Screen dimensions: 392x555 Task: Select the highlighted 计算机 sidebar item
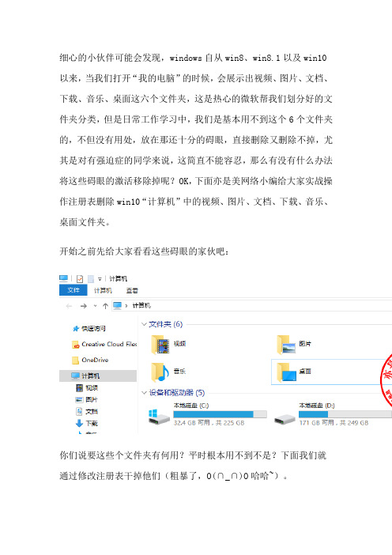(98, 376)
